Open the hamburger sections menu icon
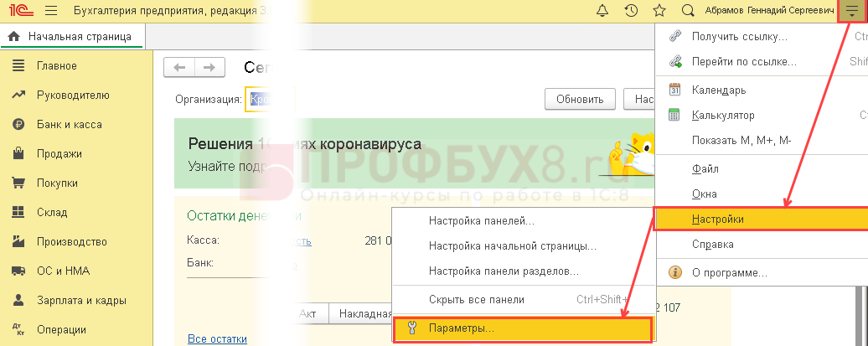The image size is (868, 346). pyautogui.click(x=49, y=12)
